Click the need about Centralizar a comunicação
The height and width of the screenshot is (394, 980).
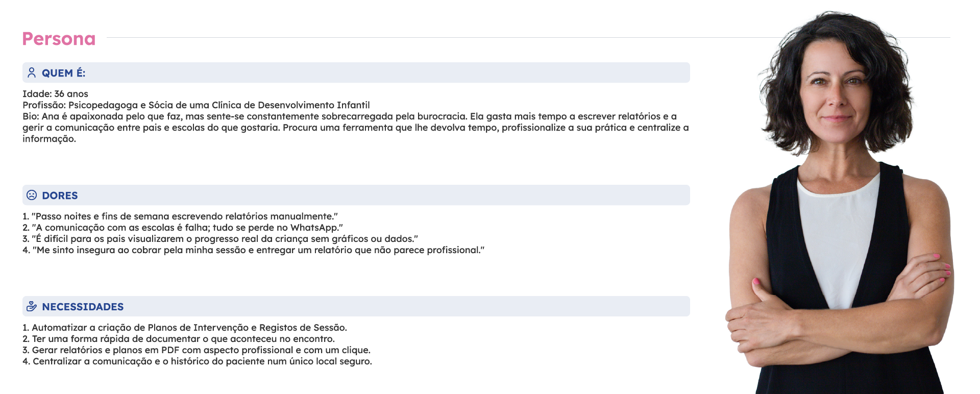pyautogui.click(x=197, y=361)
